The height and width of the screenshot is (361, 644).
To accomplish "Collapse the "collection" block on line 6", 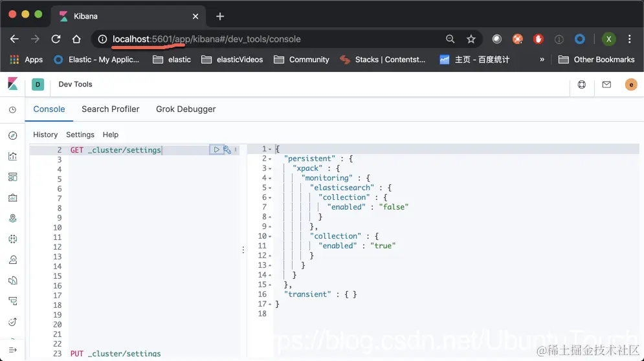I will 270,197.
